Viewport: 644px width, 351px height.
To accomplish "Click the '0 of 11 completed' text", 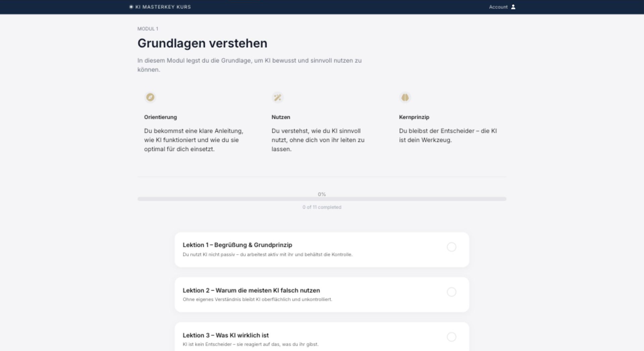I will pos(322,207).
